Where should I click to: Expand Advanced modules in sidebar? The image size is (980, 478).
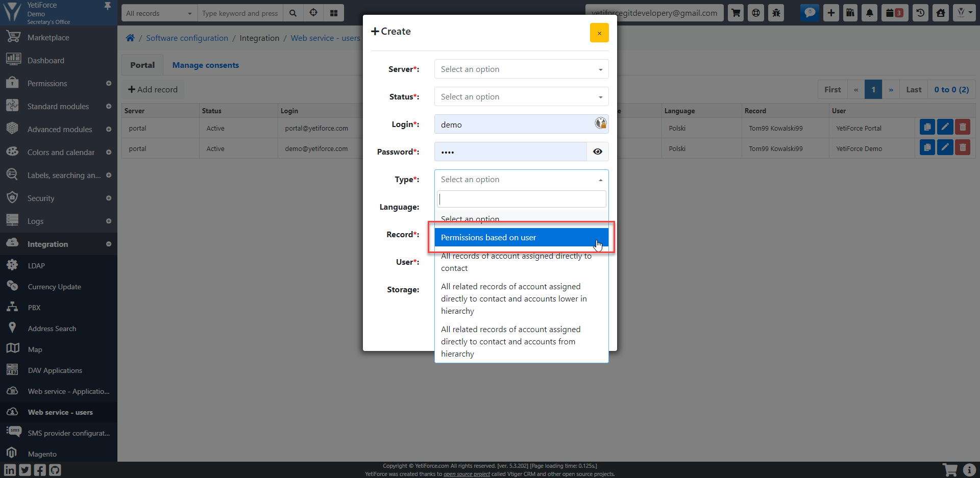pos(109,129)
